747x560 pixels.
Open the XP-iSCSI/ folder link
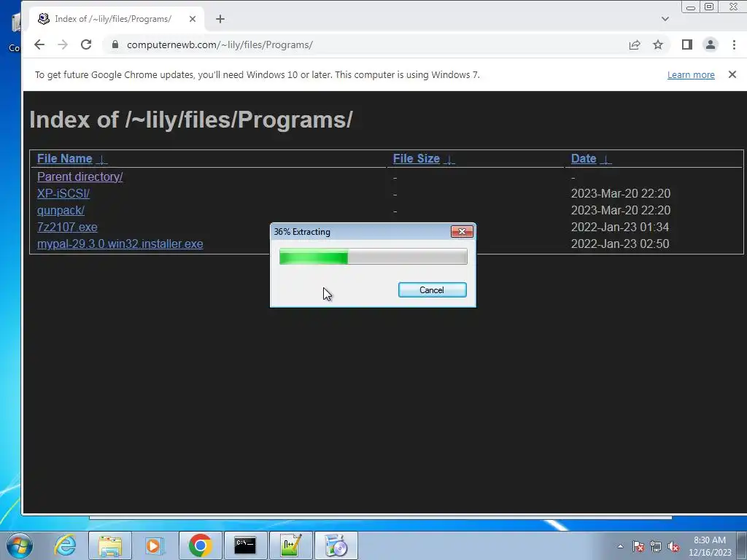63,193
